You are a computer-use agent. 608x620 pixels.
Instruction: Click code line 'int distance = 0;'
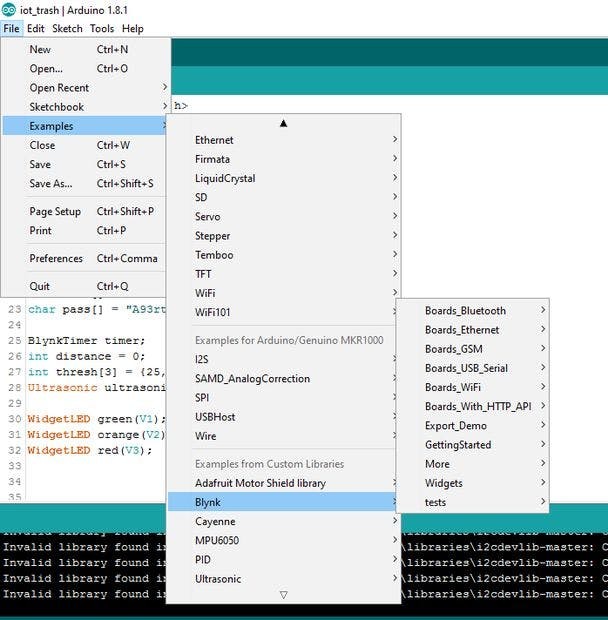point(86,356)
